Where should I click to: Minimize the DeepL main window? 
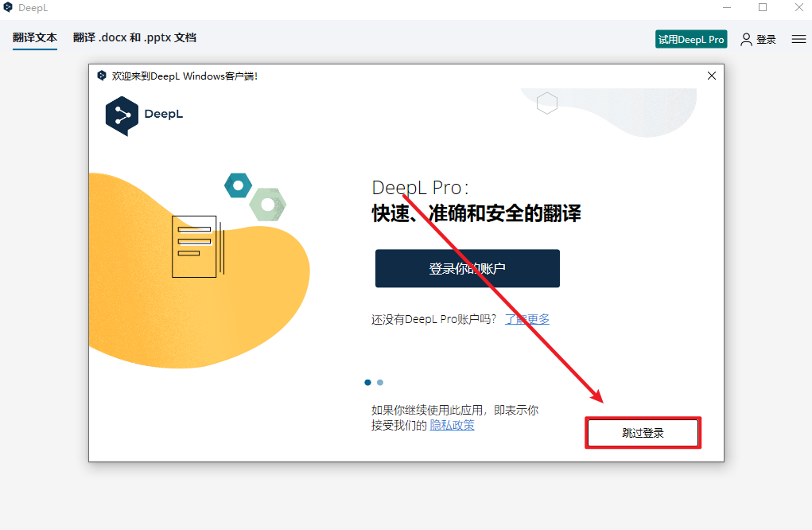click(726, 8)
